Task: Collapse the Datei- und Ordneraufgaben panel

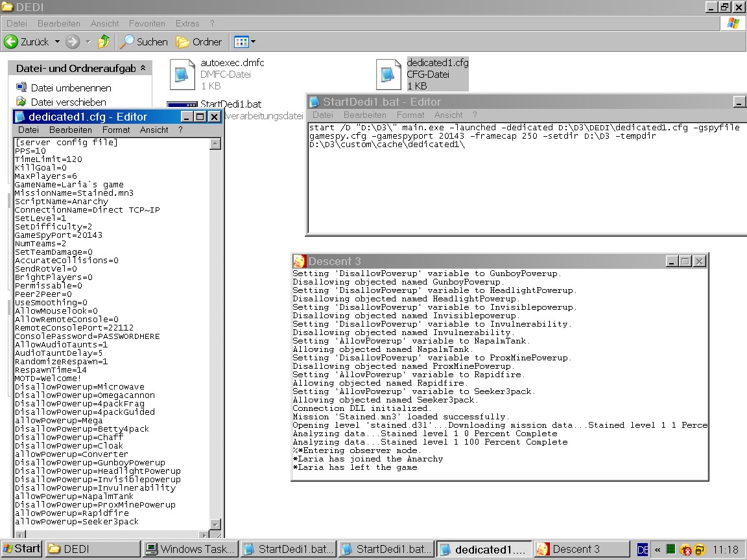Action: click(x=143, y=68)
